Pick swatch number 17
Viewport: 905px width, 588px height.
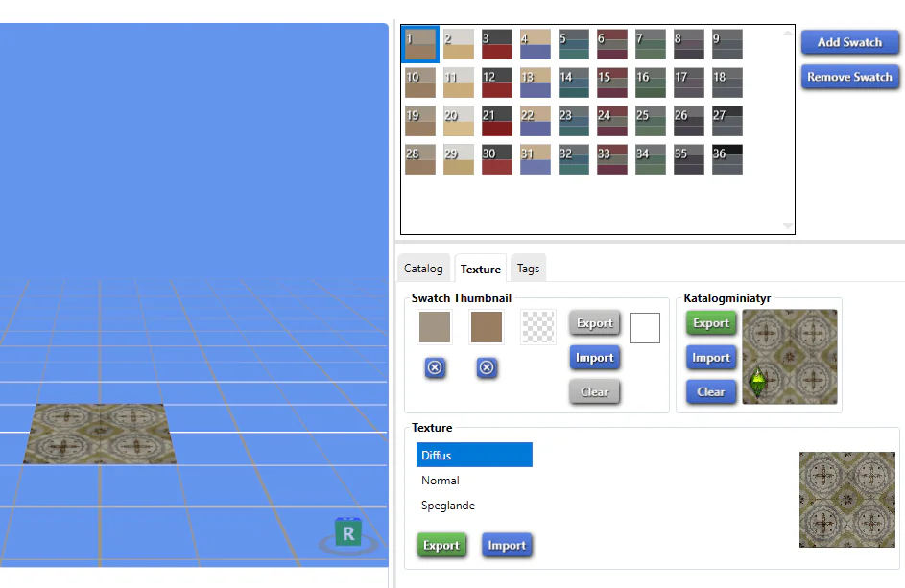[x=688, y=82]
